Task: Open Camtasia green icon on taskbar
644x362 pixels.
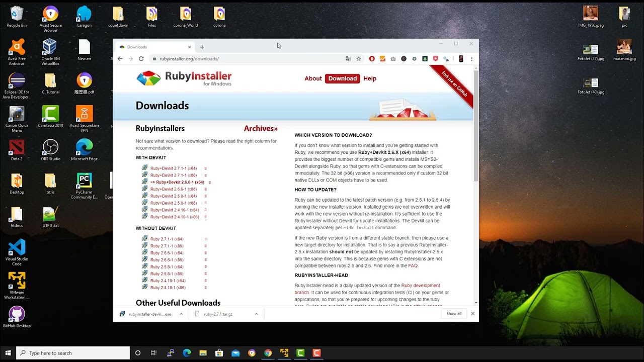Action: [300, 353]
